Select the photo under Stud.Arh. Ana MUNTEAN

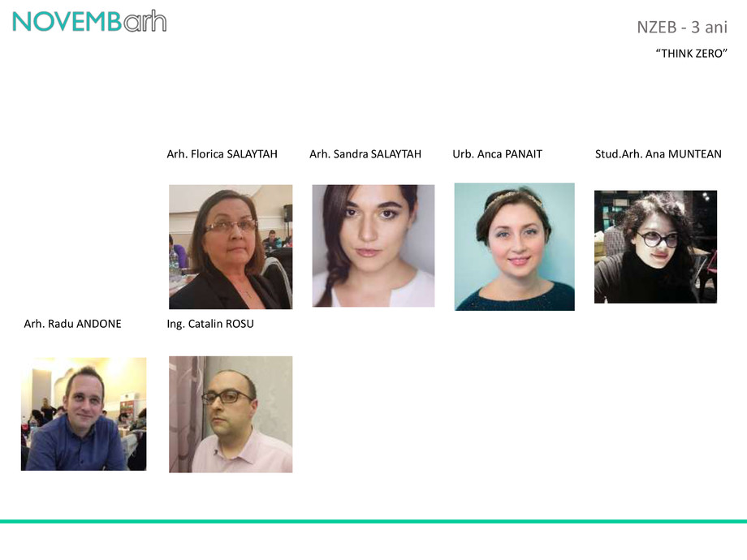(x=655, y=247)
